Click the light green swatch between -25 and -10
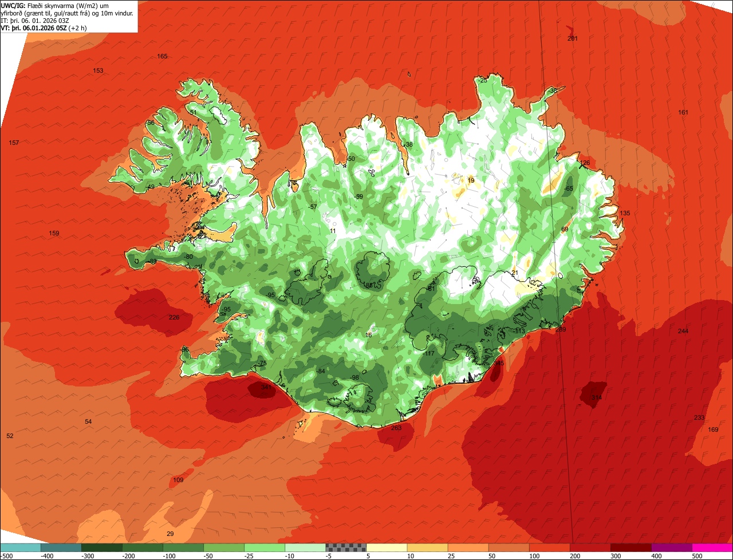This screenshot has width=733, height=560. pyautogui.click(x=265, y=547)
